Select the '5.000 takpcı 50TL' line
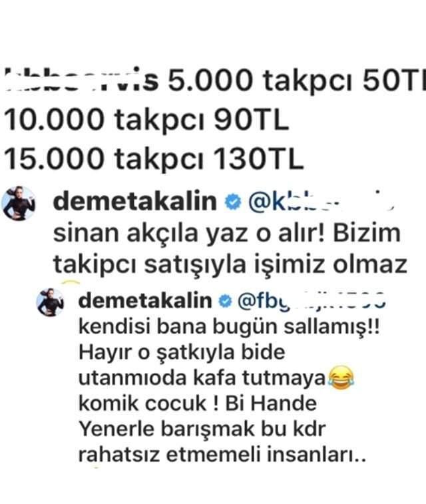This screenshot has height=504, width=426. tap(296, 81)
